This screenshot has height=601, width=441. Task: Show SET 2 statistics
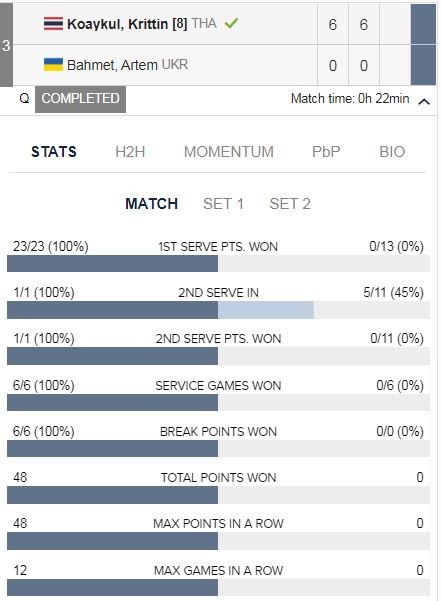pos(290,204)
